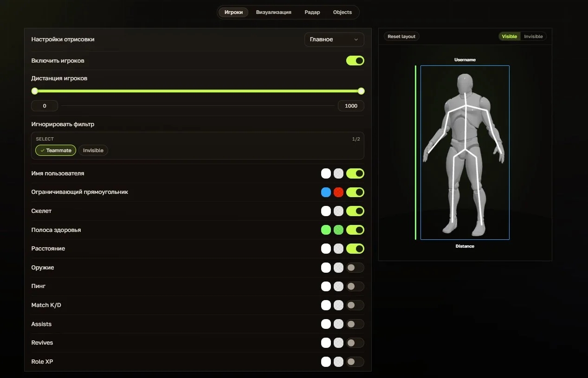Turn on the Пинг switch

point(355,287)
